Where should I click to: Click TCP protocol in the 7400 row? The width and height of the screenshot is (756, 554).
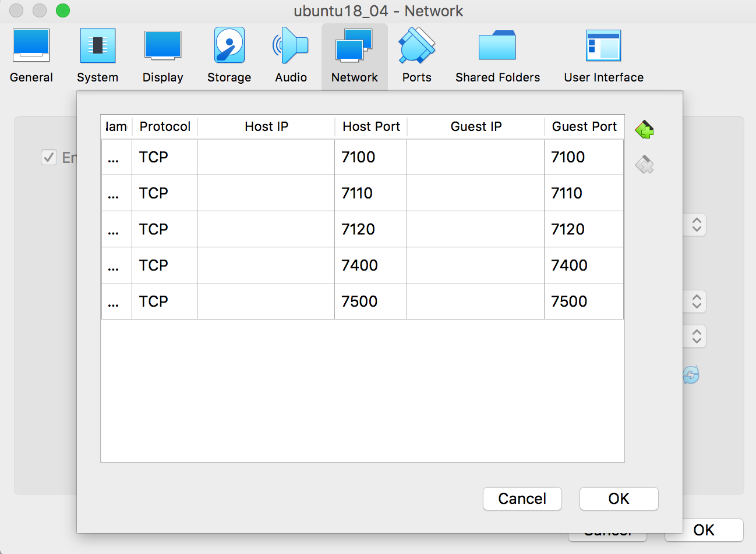pyautogui.click(x=164, y=265)
